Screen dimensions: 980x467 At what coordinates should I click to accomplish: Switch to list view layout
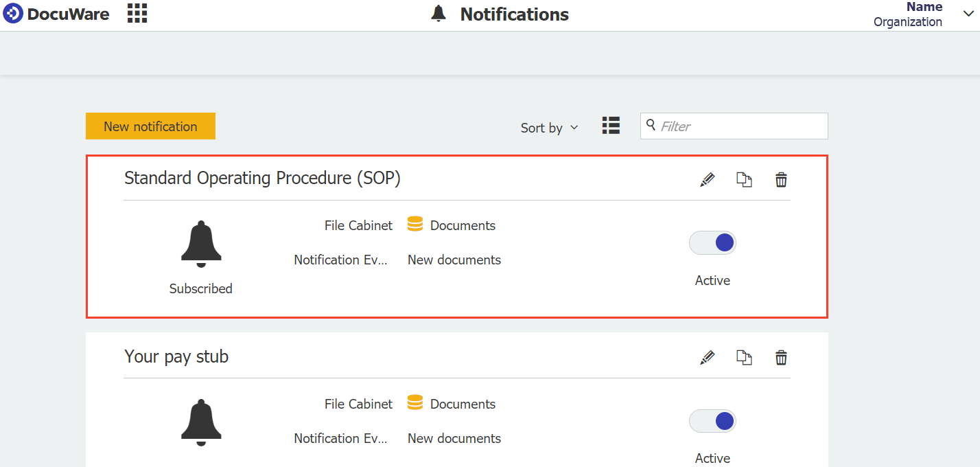point(611,126)
